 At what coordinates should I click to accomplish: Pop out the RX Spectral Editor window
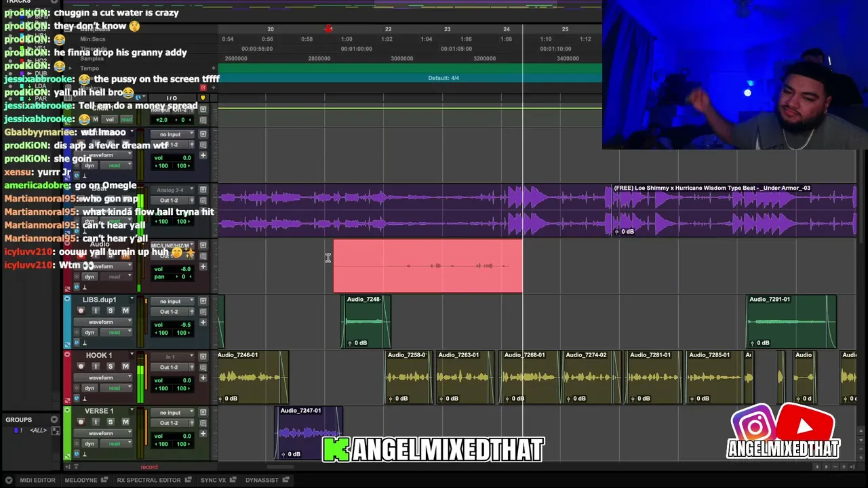coord(189,480)
